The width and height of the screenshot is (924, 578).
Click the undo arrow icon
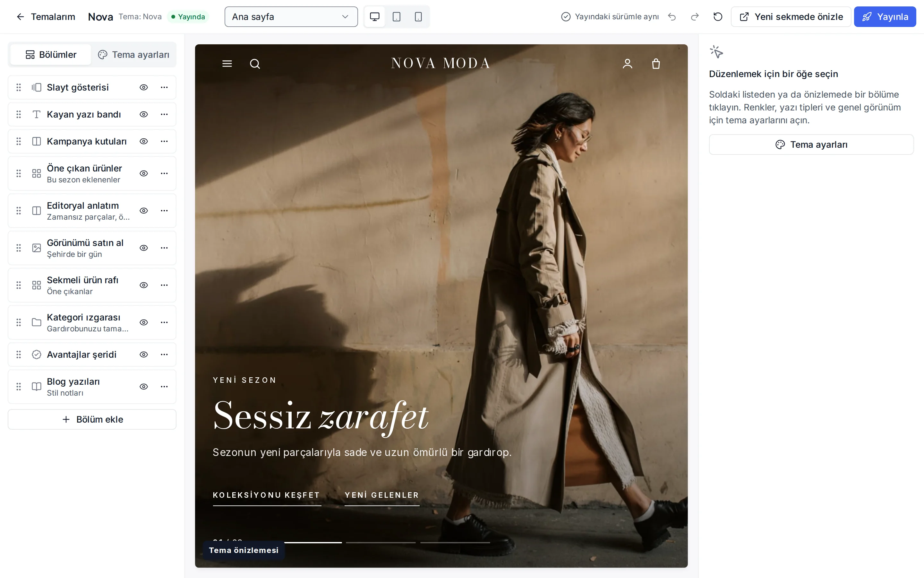[672, 17]
